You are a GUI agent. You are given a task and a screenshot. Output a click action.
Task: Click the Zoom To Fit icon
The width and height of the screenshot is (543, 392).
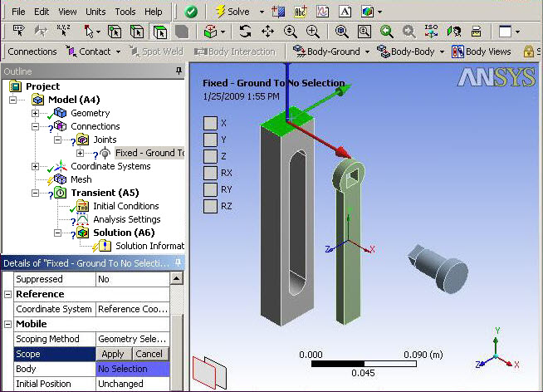click(342, 32)
